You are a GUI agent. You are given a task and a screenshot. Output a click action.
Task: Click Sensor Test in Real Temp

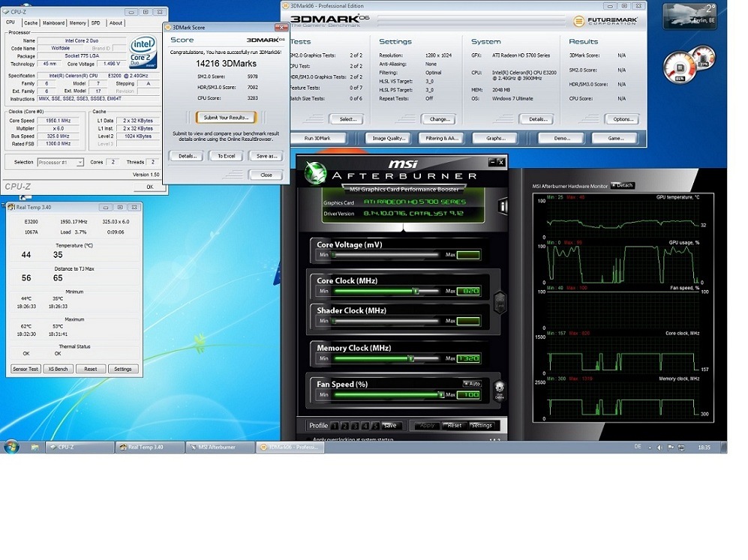tap(26, 369)
